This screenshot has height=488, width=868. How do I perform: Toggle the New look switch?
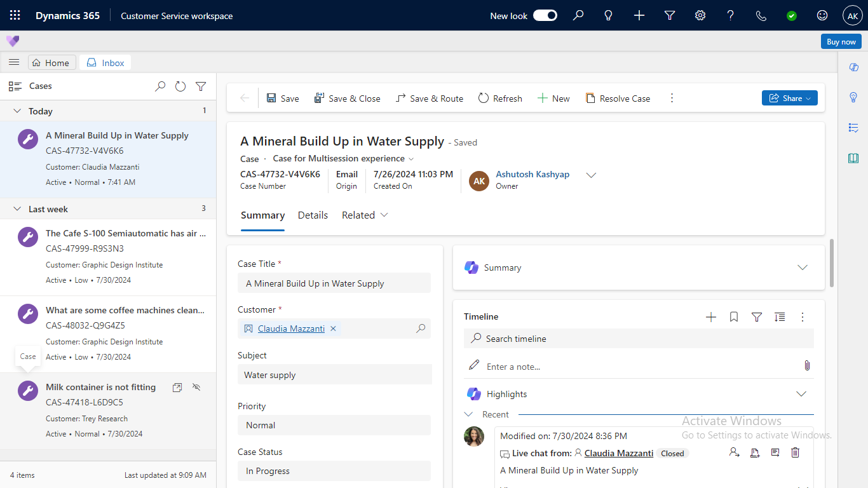tap(545, 16)
